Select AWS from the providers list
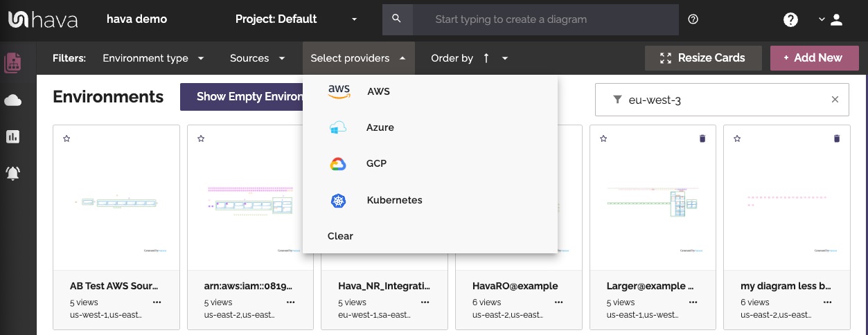This screenshot has width=868, height=335. pos(378,91)
